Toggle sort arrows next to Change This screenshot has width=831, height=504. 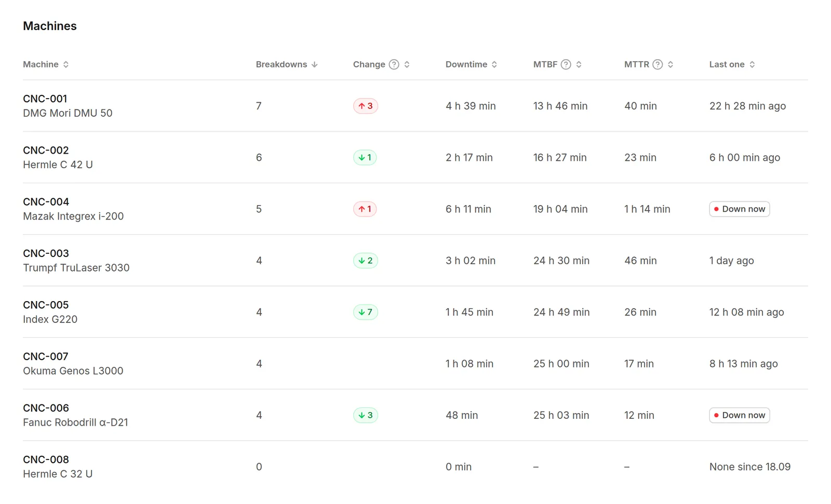[x=407, y=64]
